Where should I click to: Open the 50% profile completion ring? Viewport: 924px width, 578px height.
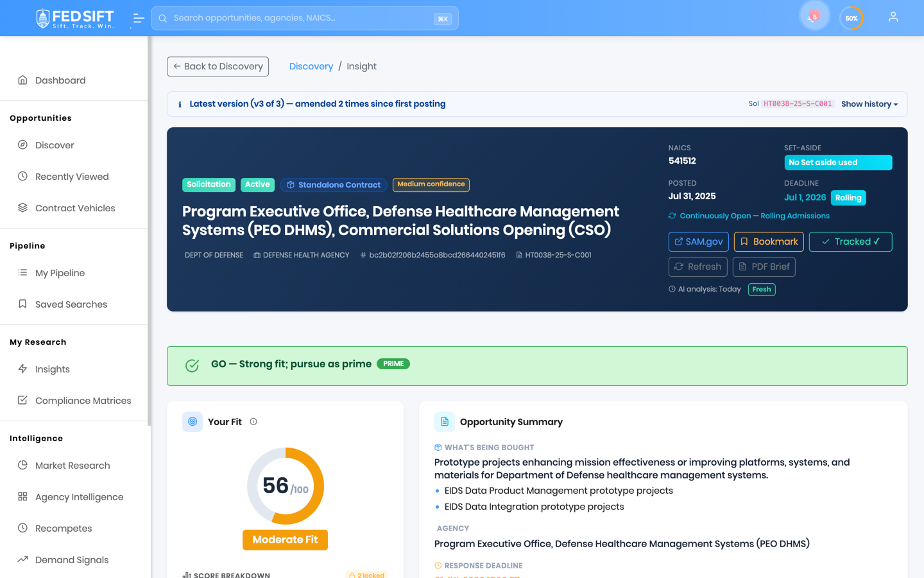[x=851, y=18]
